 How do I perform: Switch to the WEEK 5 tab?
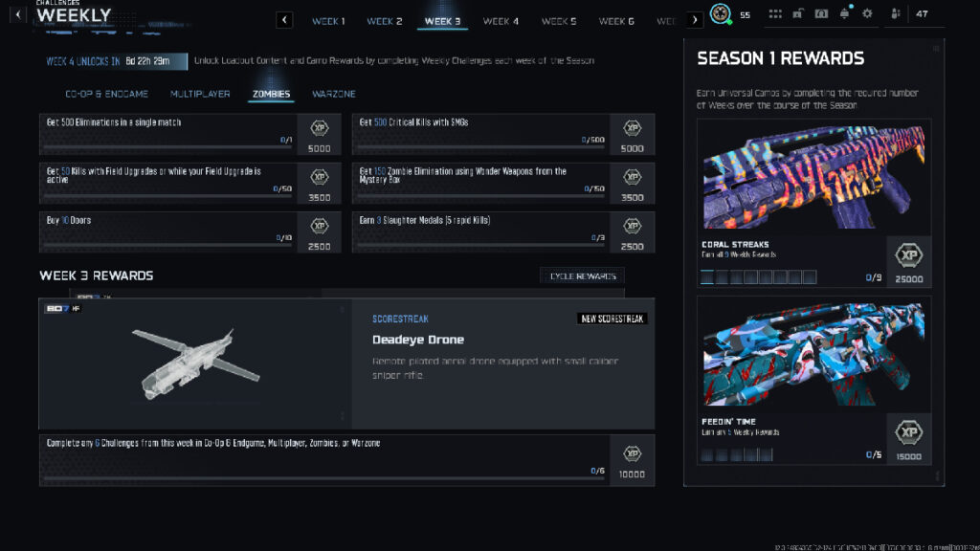click(x=558, y=21)
